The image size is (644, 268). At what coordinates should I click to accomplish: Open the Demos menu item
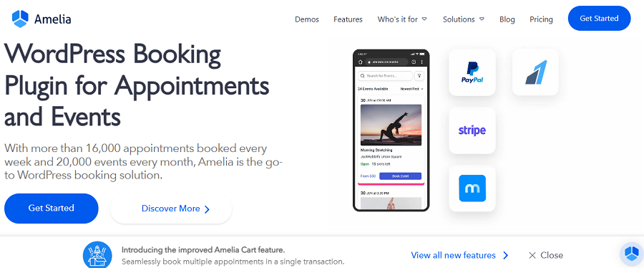click(307, 19)
